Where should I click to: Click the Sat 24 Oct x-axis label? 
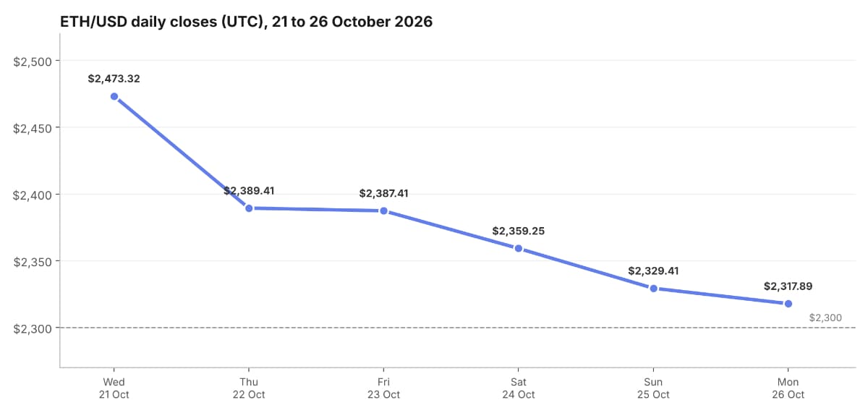pos(519,388)
